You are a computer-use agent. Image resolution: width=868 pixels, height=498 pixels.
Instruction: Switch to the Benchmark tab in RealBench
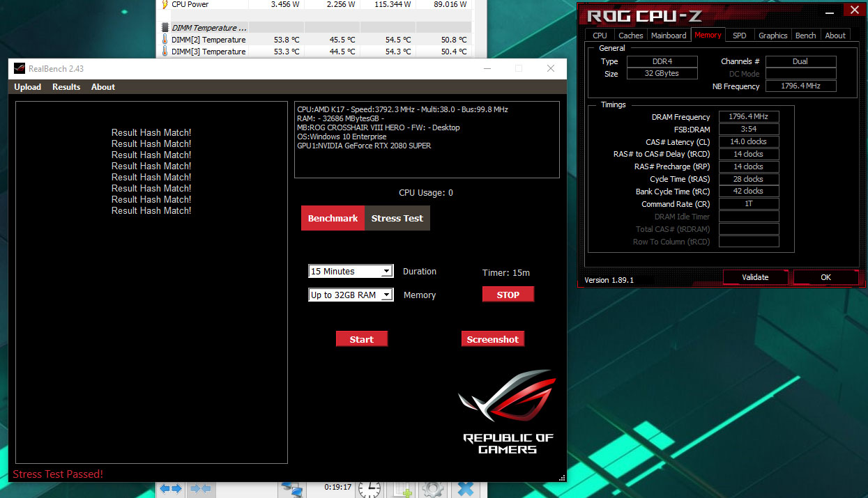coord(333,218)
